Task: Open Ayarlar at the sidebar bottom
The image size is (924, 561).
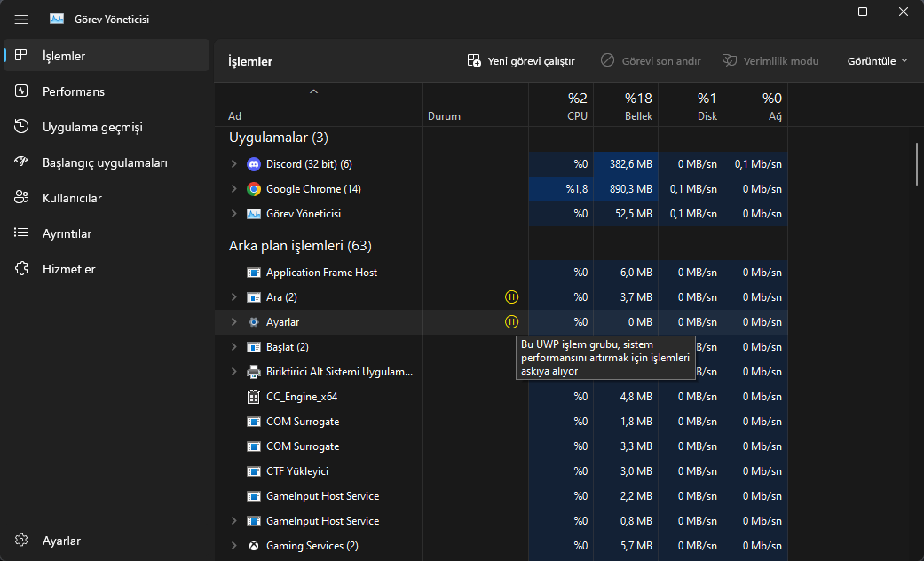Action: (61, 541)
